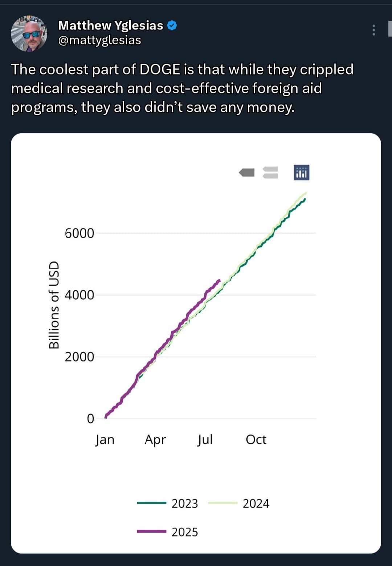Open Matthew Yglesias profile avatar photo
The image size is (392, 566).
(x=29, y=33)
